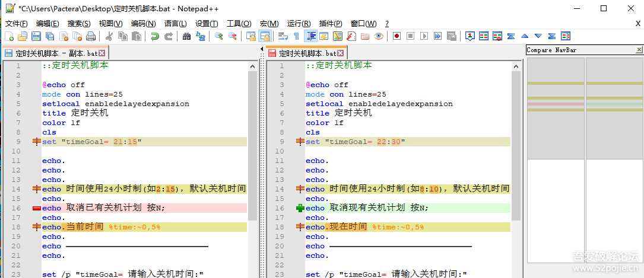Image resolution: width=644 pixels, height=278 pixels.
Task: Zoom out using the magnifier minus icon
Action: 232,36
